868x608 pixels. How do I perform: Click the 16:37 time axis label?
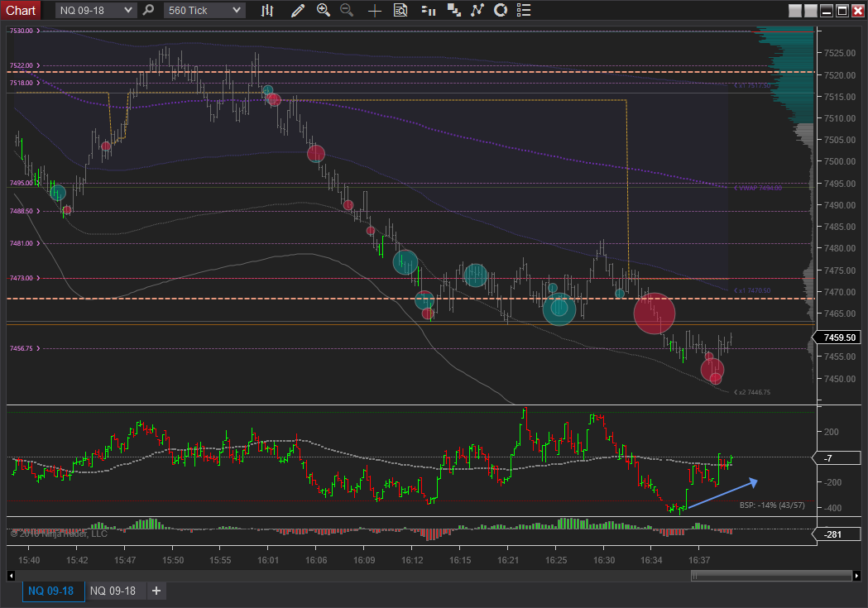699,560
